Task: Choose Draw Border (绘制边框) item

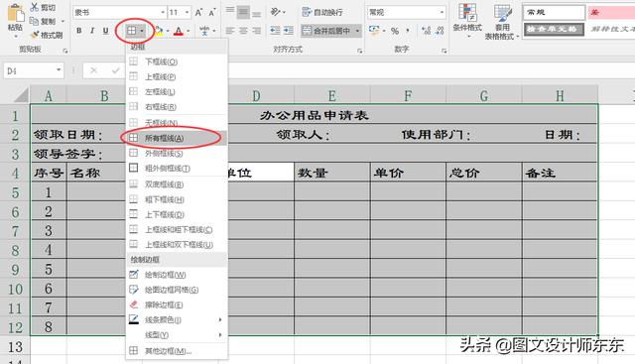Action: pos(177,275)
